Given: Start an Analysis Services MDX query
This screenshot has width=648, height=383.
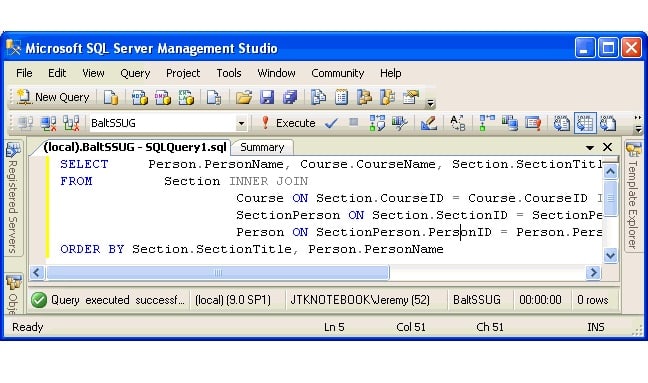Looking at the screenshot, I should coord(139,98).
